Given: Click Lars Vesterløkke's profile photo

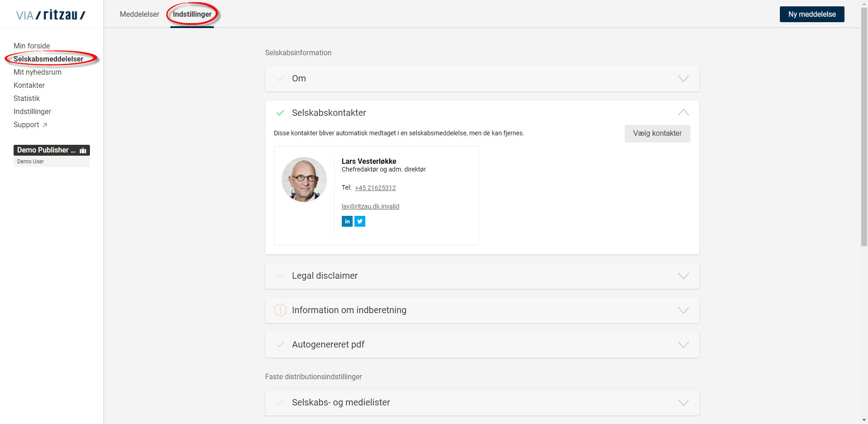Looking at the screenshot, I should coord(304,180).
